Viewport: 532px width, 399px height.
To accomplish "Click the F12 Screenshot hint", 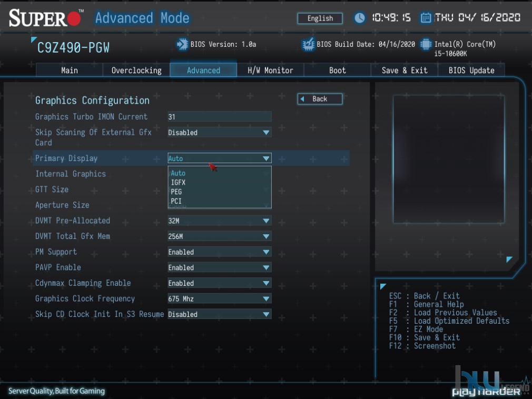I will (422, 346).
